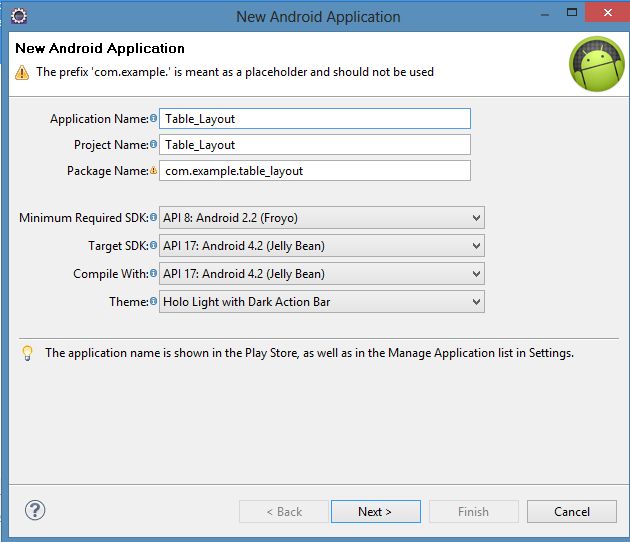
Task: Click info icon beside Minimum Required SDK
Action: coord(154,218)
